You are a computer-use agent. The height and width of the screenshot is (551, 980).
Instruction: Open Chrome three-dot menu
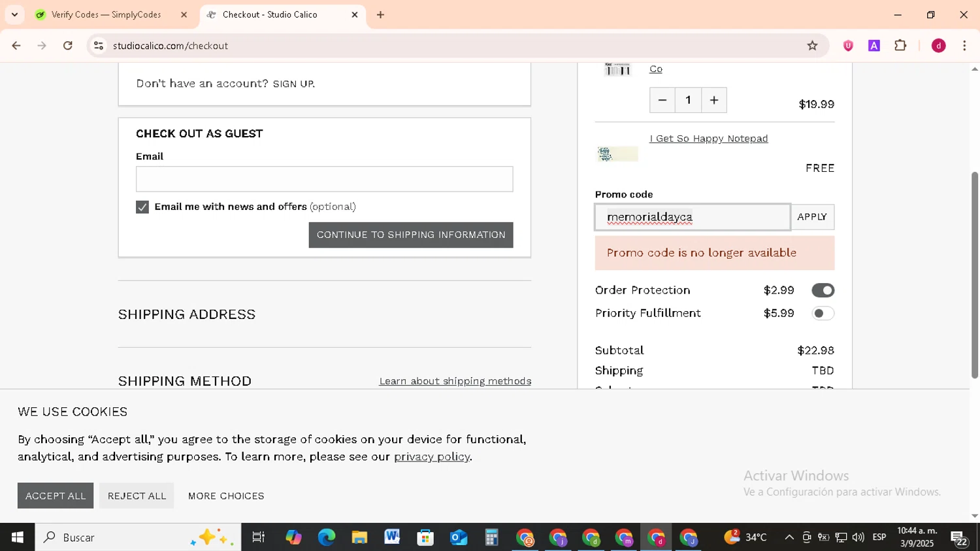[964, 46]
